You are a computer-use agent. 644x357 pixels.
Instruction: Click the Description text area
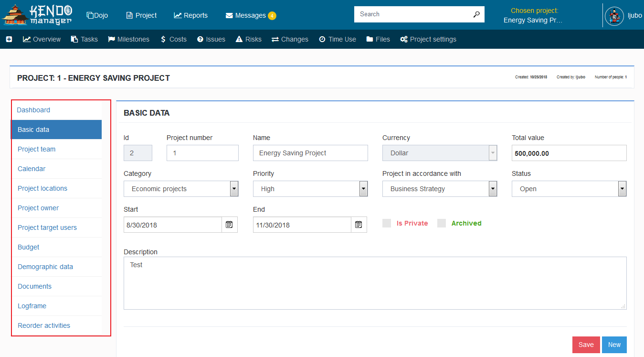coord(375,283)
